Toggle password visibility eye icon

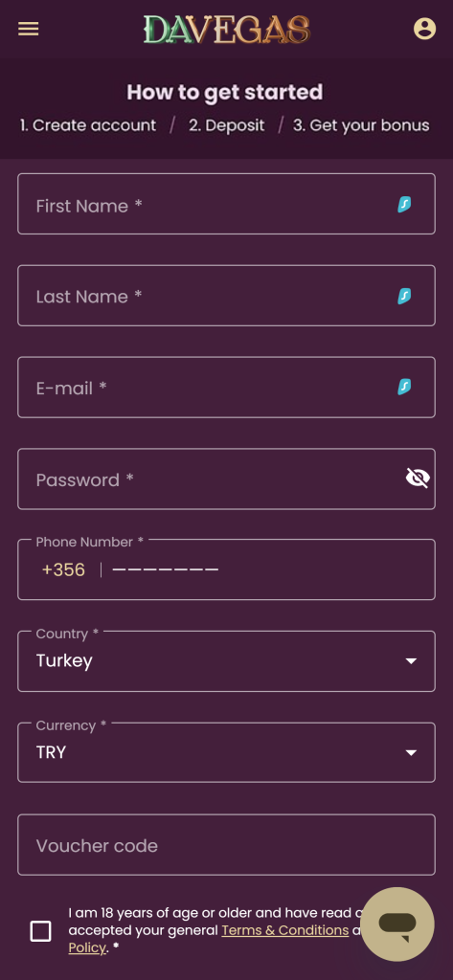[x=418, y=479]
